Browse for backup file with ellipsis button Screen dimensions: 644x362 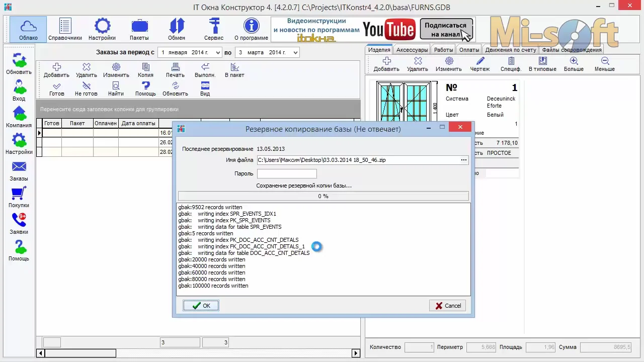coord(463,160)
